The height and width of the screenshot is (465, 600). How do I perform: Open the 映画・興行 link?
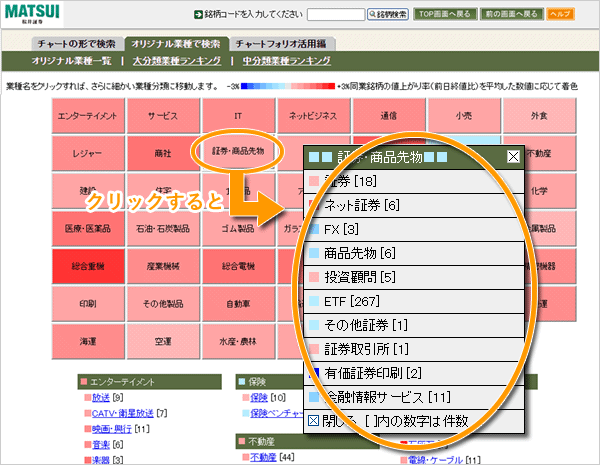[112, 429]
